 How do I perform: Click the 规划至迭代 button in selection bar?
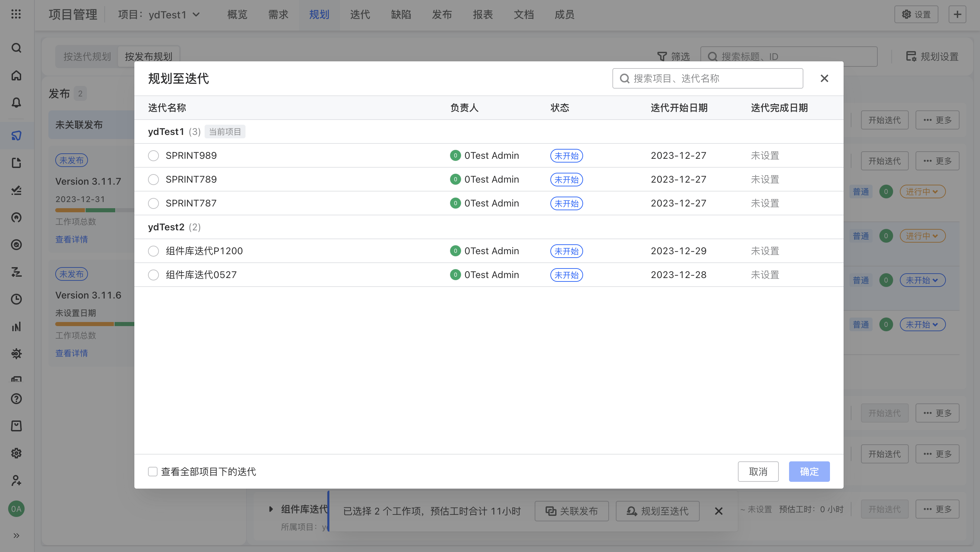click(x=657, y=511)
